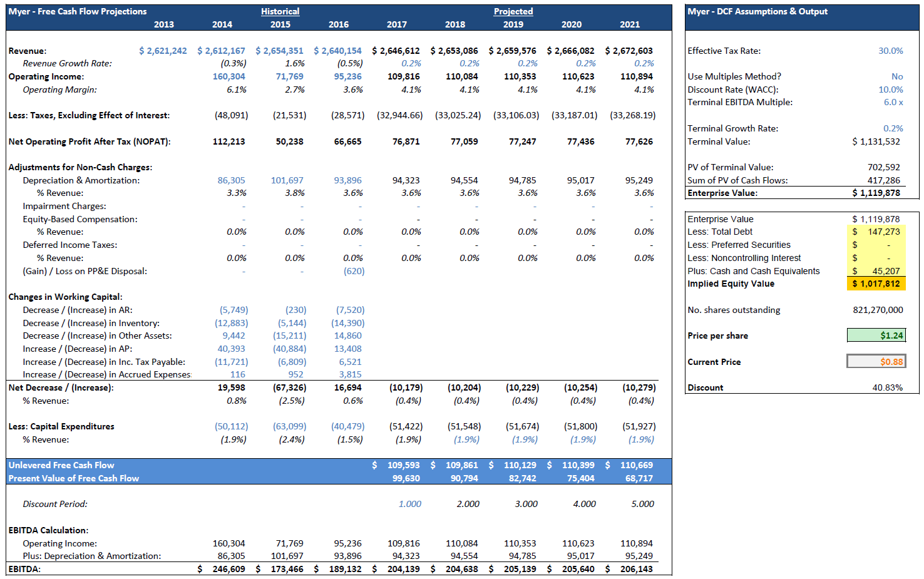Select the Effective Tax Rate value 30.0%
The height and width of the screenshot is (579, 924).
[890, 51]
